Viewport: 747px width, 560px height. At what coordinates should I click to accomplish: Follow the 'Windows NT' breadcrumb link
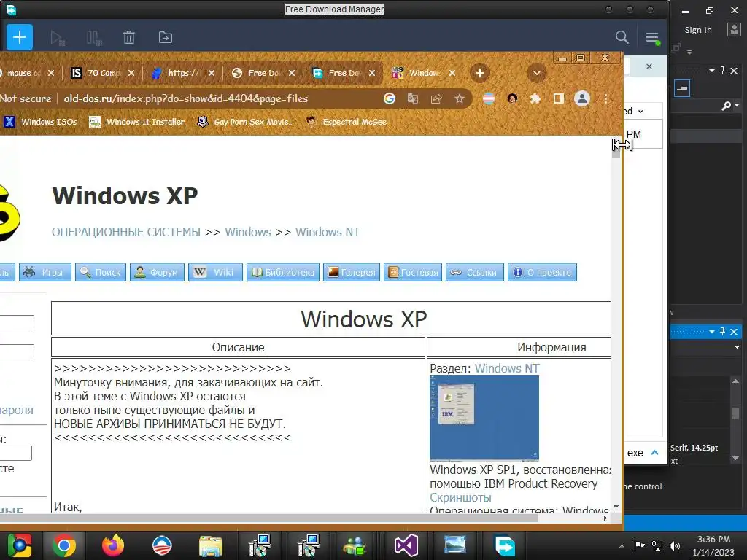pos(328,233)
